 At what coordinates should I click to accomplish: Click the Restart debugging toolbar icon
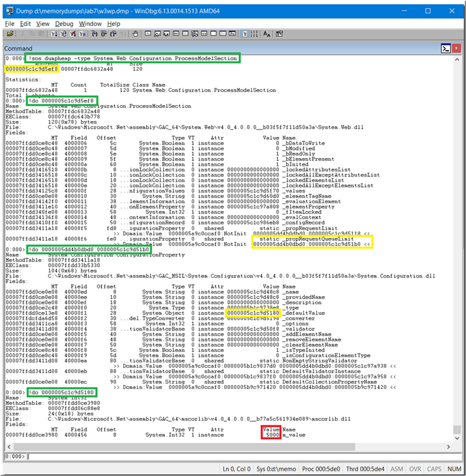(63, 34)
